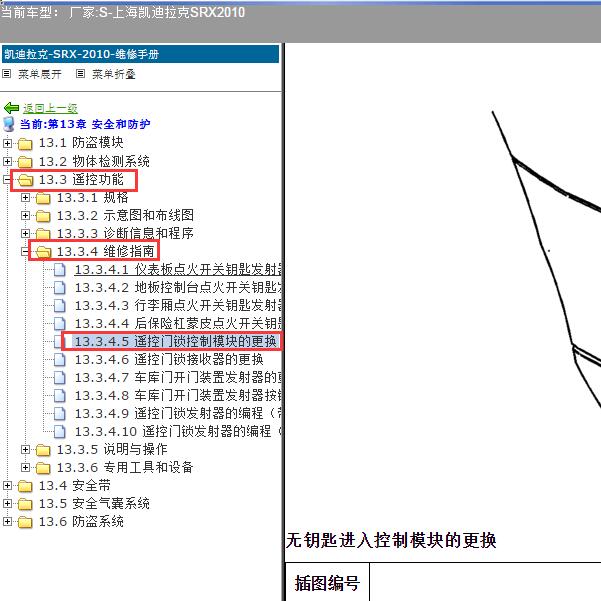Select the 13.1 防盗模块 folder label
601x601 pixels.
point(81,143)
